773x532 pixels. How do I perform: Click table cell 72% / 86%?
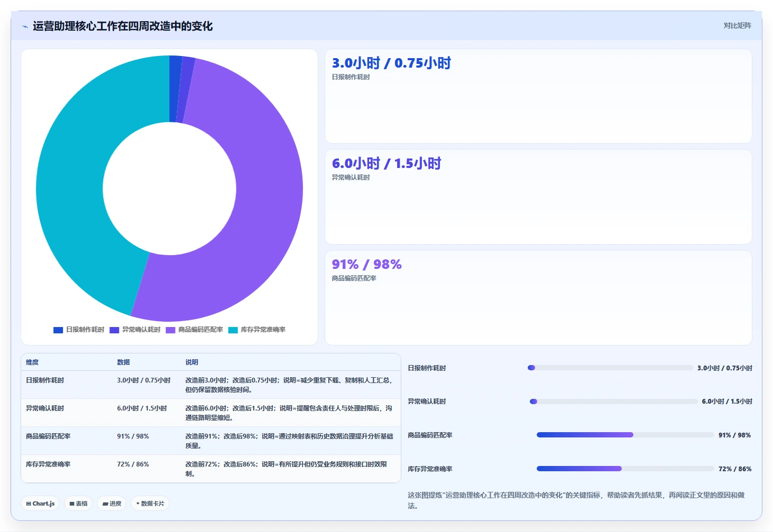pos(133,464)
